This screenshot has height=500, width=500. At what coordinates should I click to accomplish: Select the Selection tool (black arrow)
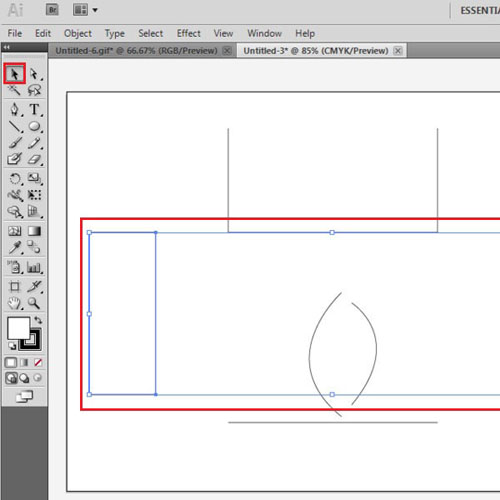tap(15, 74)
